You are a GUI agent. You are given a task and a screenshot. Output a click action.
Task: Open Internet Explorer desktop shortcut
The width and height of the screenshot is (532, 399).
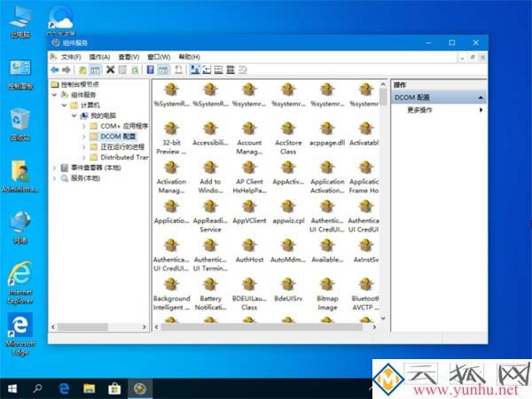click(20, 283)
